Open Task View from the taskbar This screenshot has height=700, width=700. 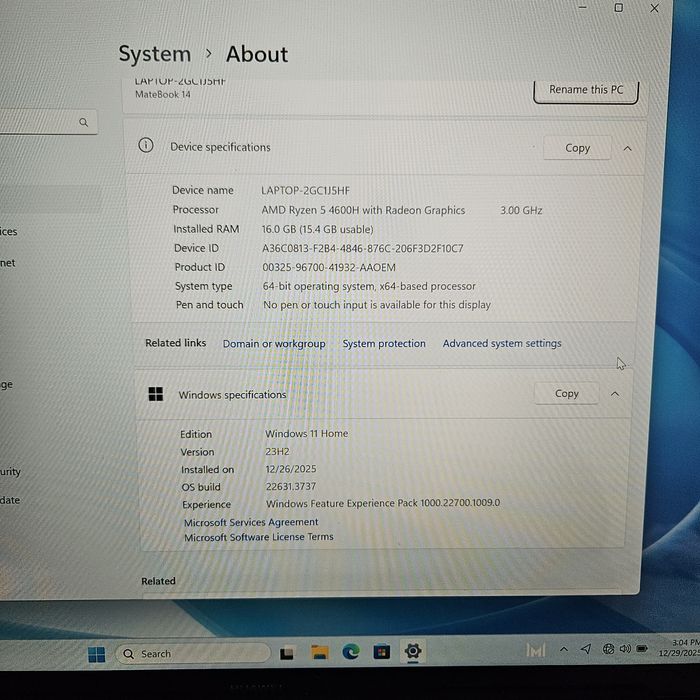pos(287,654)
